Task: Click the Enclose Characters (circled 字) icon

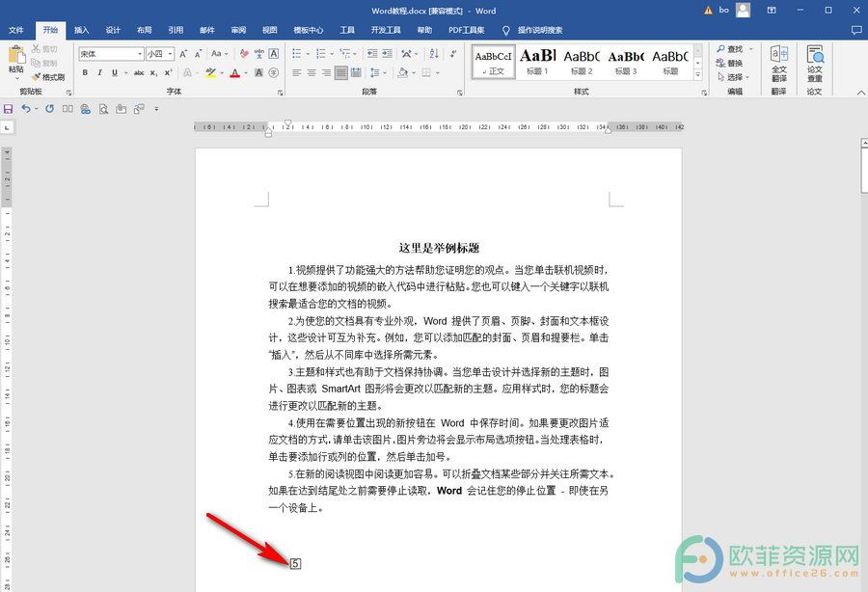Action: (x=274, y=72)
